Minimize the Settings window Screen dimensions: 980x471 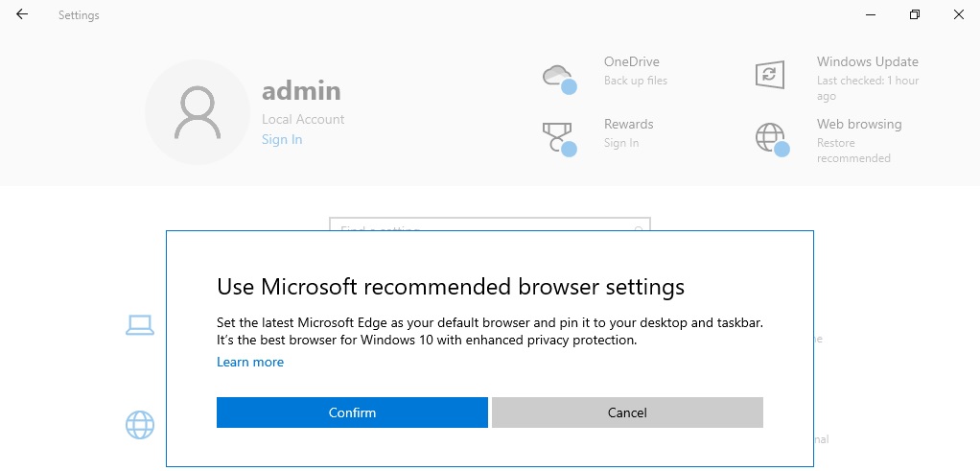point(871,14)
